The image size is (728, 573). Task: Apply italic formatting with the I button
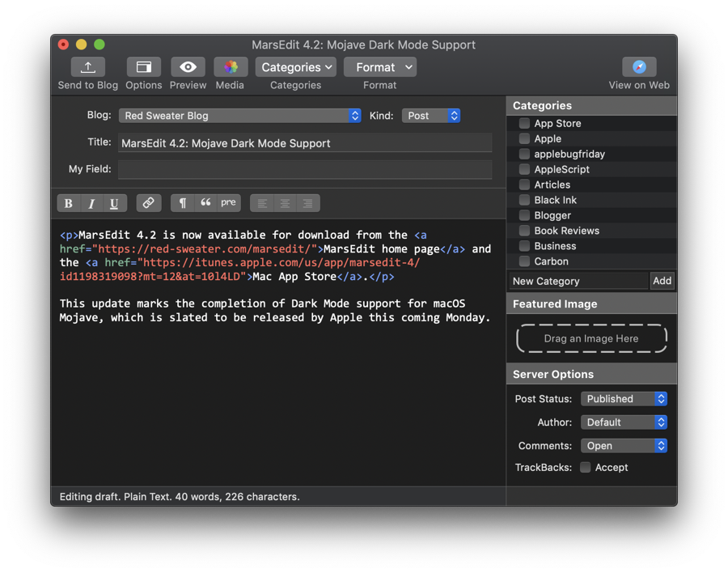91,203
